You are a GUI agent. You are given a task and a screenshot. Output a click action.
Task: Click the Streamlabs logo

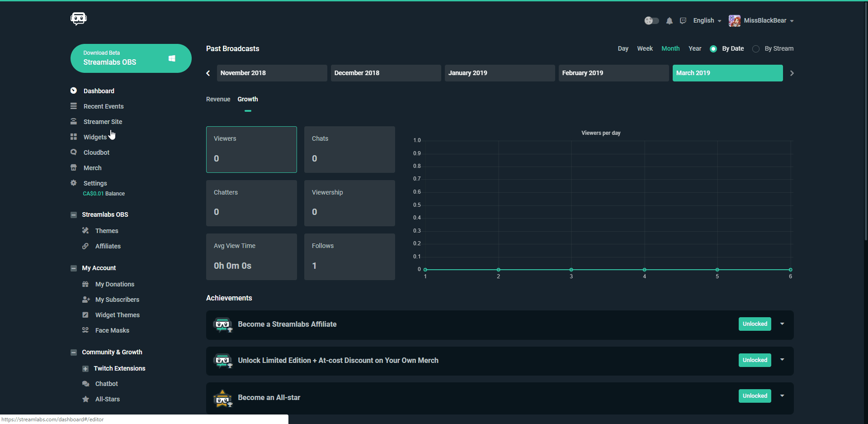click(x=78, y=19)
